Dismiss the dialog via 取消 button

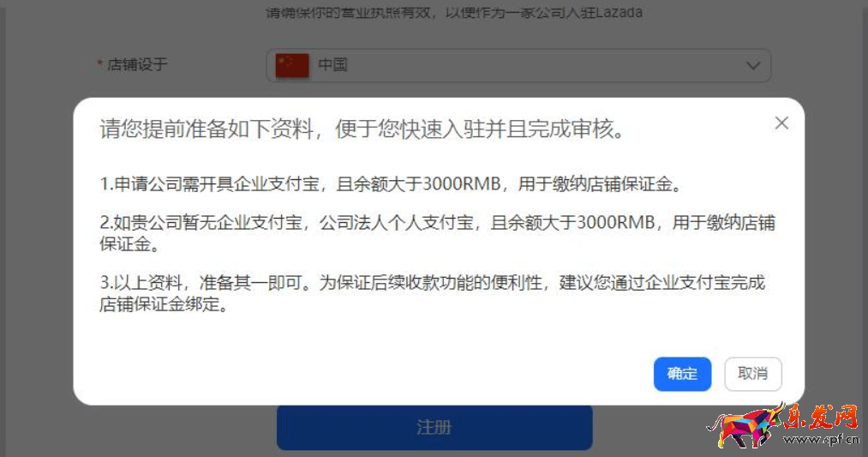point(753,374)
